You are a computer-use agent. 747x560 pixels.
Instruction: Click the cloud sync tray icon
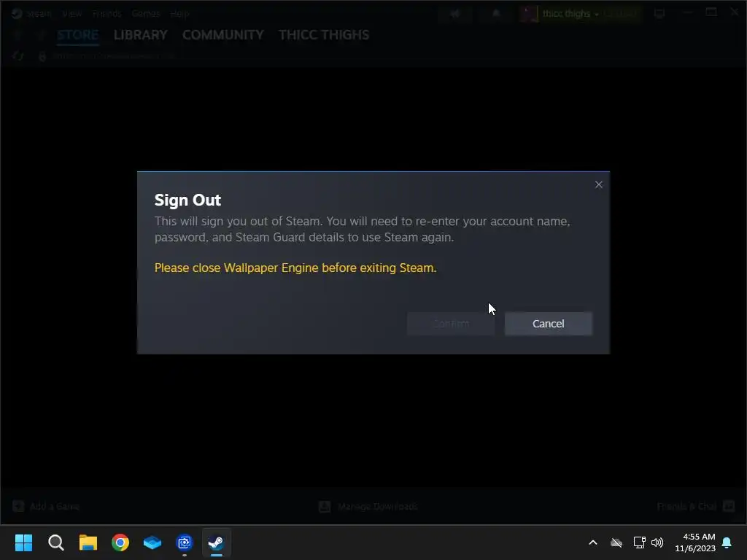coord(616,542)
